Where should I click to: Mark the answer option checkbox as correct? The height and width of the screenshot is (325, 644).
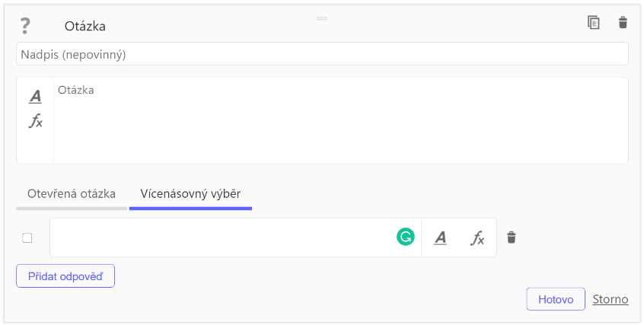(27, 238)
